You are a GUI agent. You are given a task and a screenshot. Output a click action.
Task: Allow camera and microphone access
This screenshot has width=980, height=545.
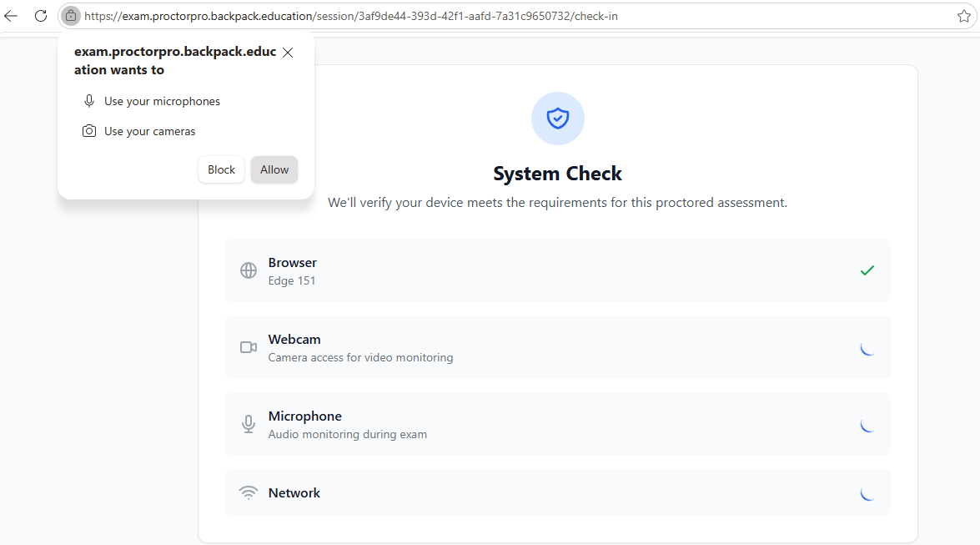click(274, 169)
